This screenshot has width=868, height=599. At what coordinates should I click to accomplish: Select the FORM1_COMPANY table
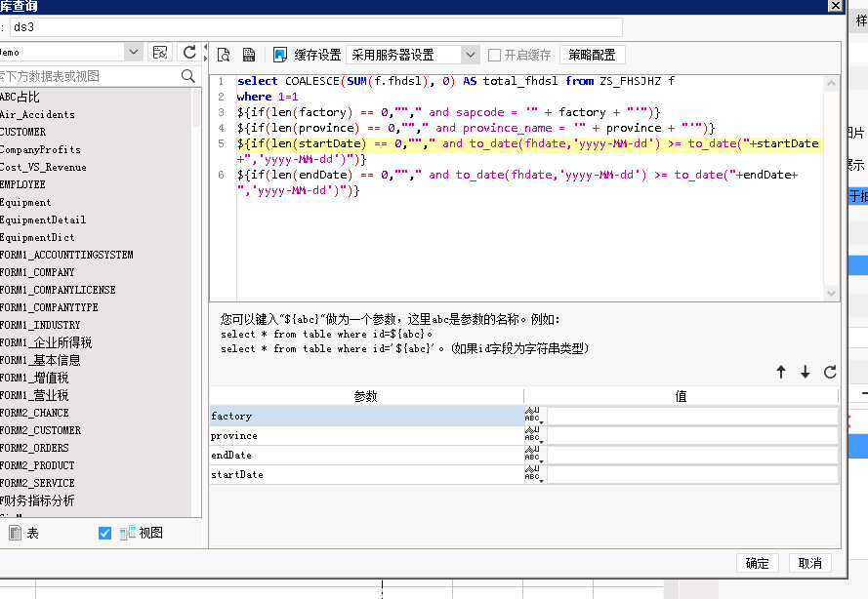tap(37, 272)
